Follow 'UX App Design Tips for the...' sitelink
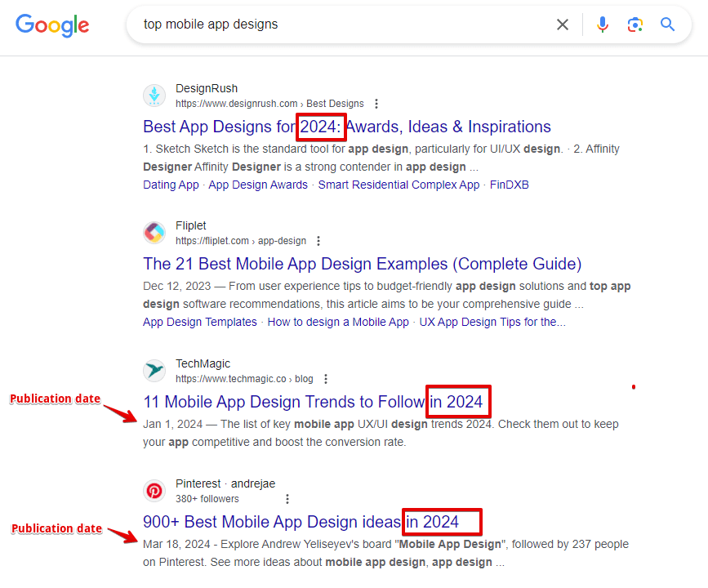The image size is (708, 588). click(492, 323)
